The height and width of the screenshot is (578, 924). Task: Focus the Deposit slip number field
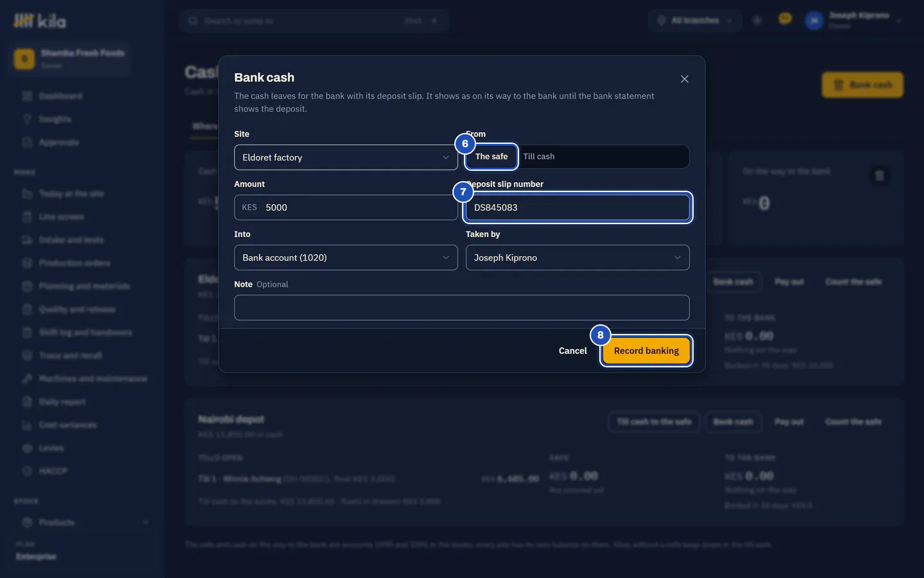pyautogui.click(x=577, y=207)
